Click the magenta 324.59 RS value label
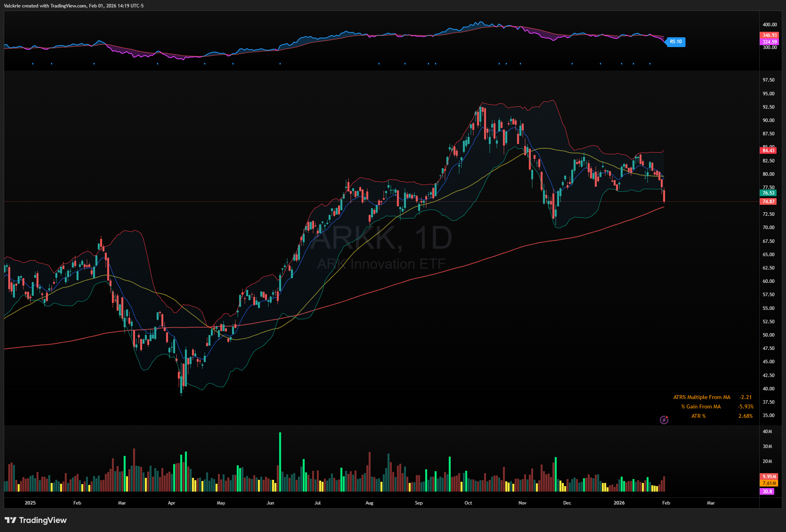Screen dimensions: 786x532 click(770, 42)
